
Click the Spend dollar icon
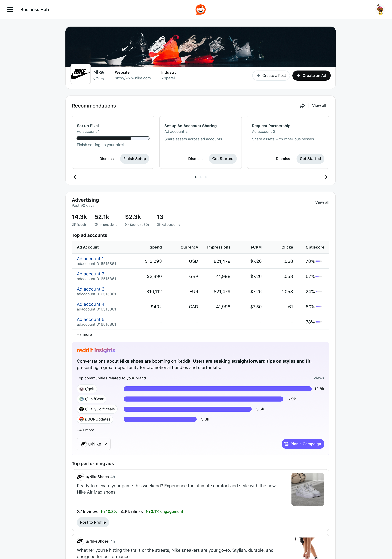point(127,224)
